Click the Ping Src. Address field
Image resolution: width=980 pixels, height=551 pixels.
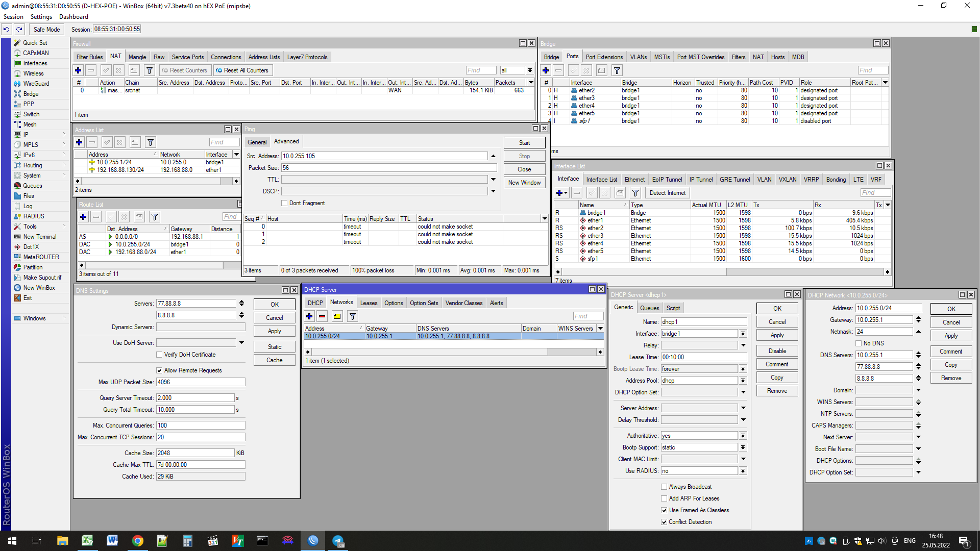click(x=385, y=156)
